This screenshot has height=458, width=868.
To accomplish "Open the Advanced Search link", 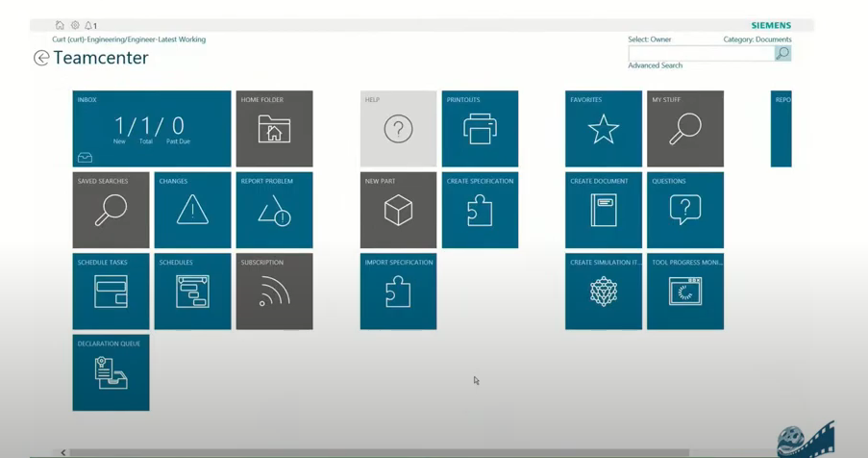I will [655, 65].
